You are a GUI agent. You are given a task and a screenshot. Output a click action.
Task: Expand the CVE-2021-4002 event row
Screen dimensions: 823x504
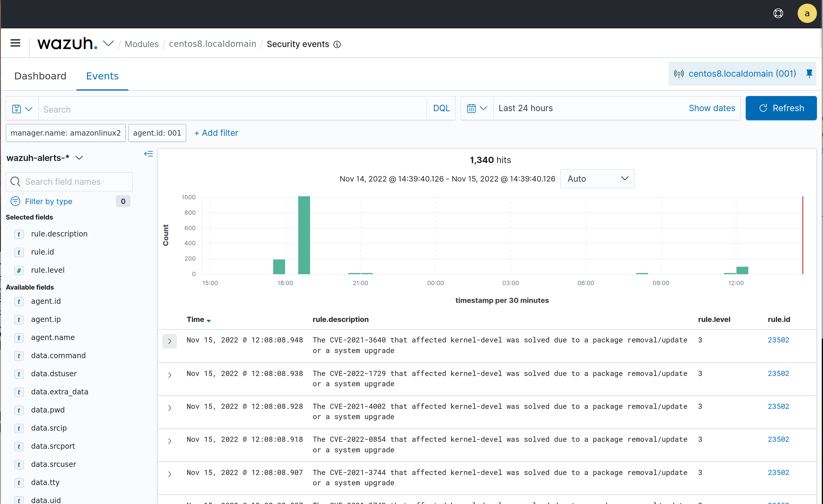[x=170, y=408]
